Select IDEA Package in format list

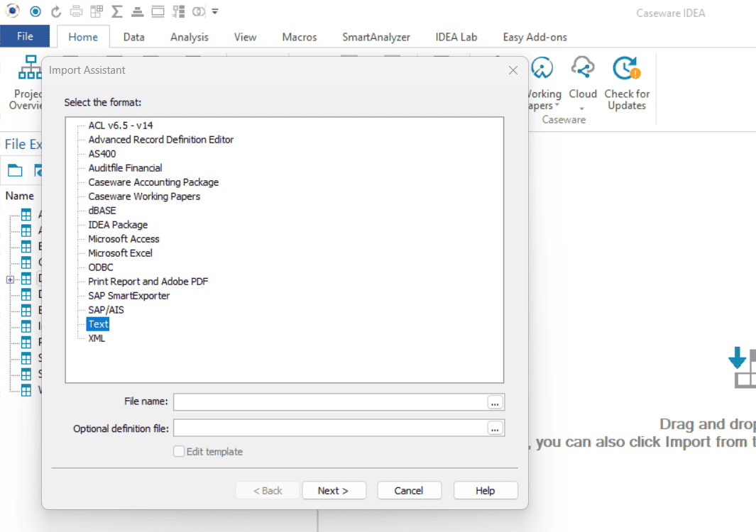[118, 225]
